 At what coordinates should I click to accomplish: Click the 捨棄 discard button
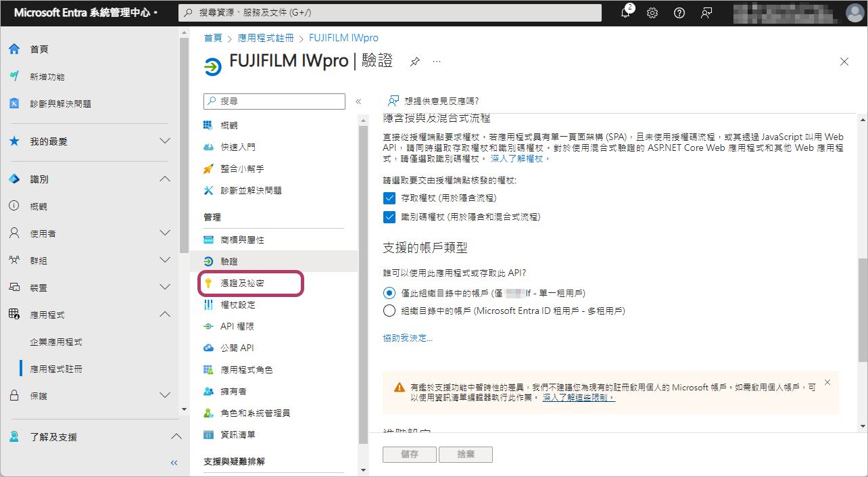[466, 455]
